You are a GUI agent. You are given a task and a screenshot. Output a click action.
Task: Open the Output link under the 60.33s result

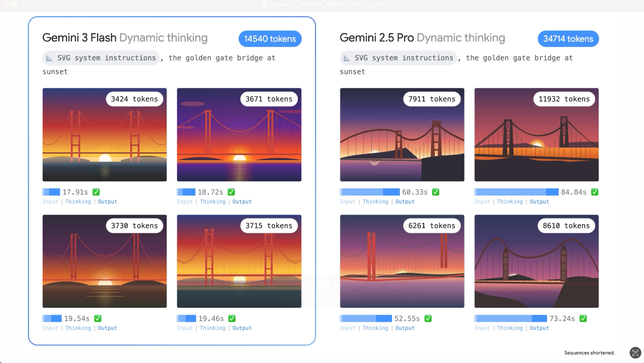click(x=405, y=201)
